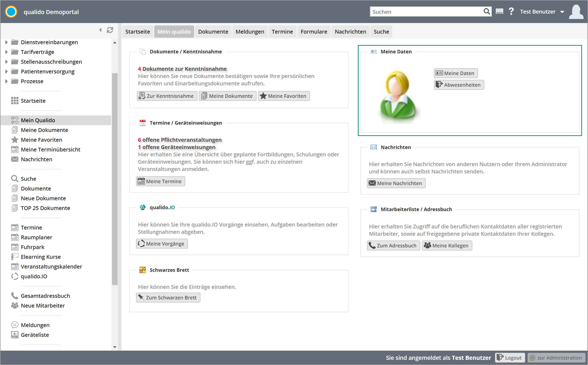
Task: Click the sidebar scroll down arrow
Action: click(115, 347)
